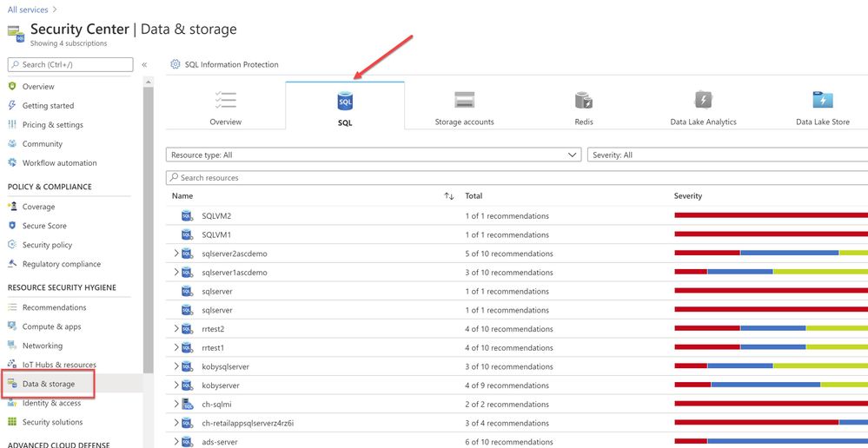This screenshot has height=448, width=868.
Task: Click the SQLVM1 database icon
Action: point(187,234)
